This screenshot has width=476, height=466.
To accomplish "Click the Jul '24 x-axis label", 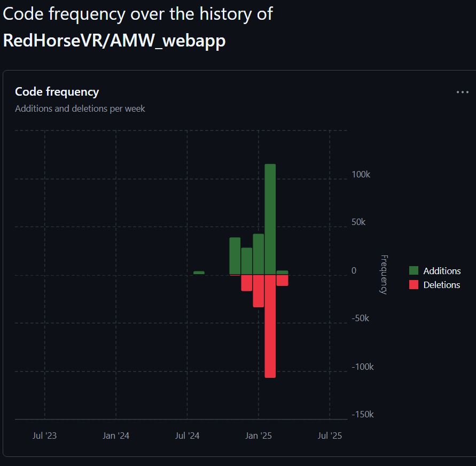I will pyautogui.click(x=187, y=436).
